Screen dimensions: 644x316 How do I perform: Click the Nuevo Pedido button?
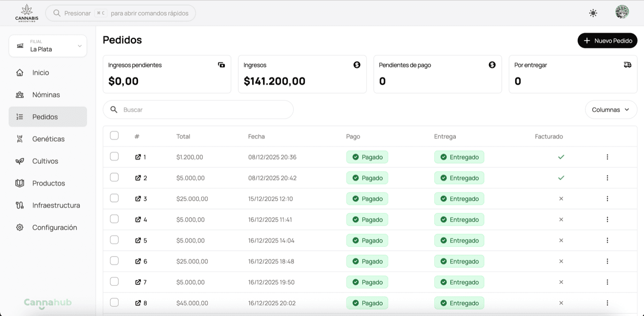click(x=607, y=40)
